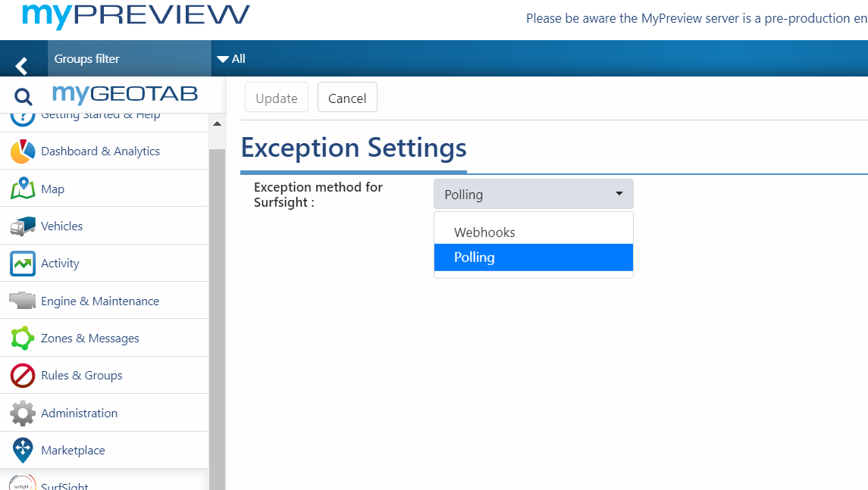868x490 pixels.
Task: Select the Zones & Messages gear-shaped icon
Action: coord(23,337)
